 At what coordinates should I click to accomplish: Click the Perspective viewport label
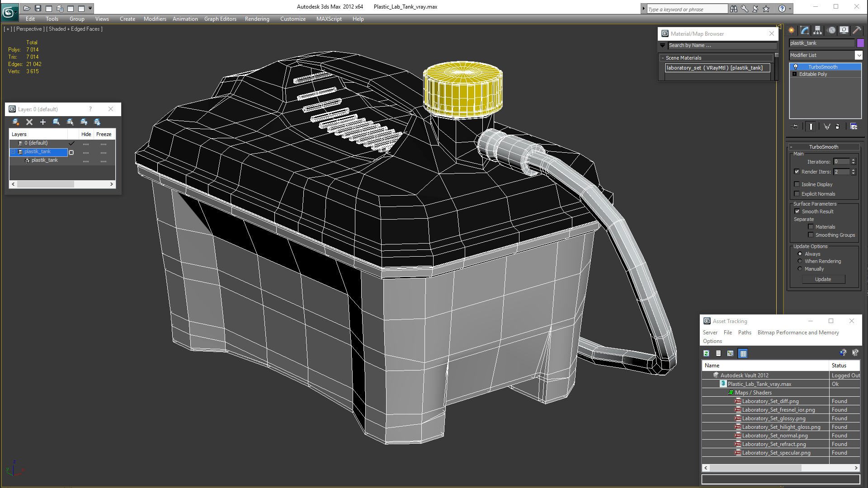[x=29, y=29]
